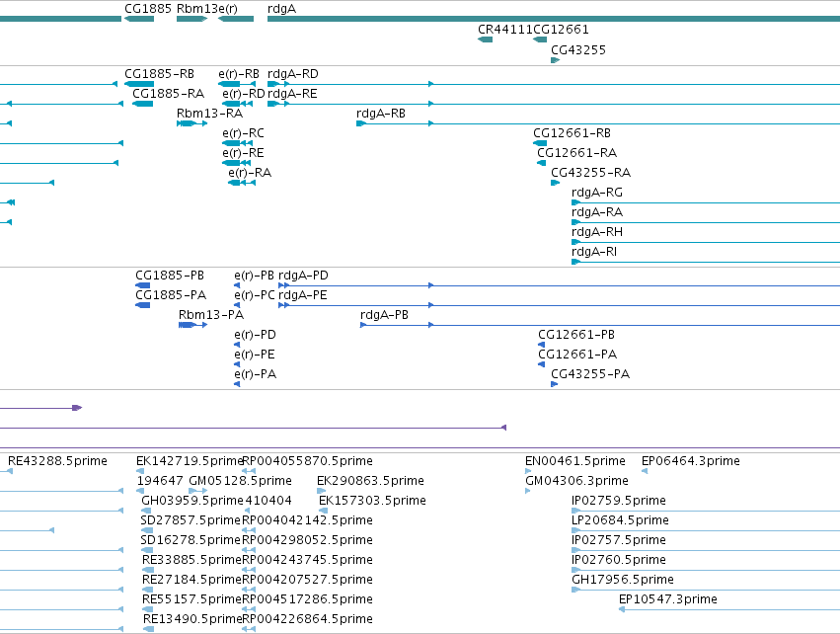Open the EP06464.3prime EST

tap(691, 461)
